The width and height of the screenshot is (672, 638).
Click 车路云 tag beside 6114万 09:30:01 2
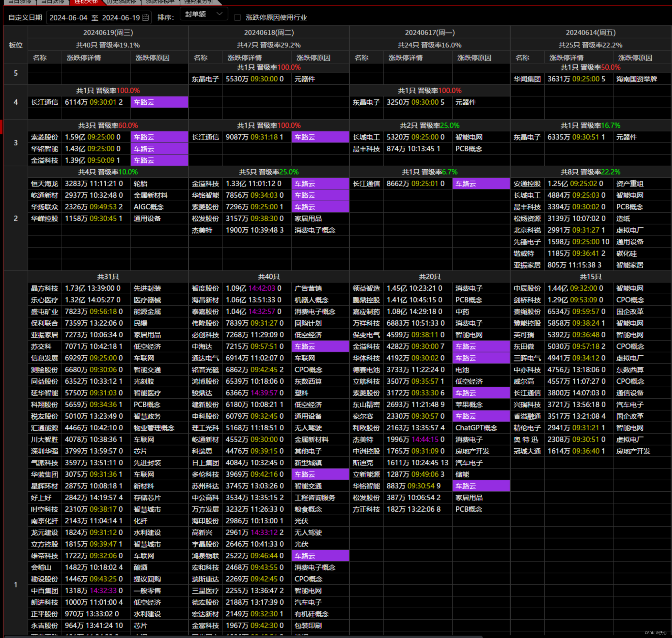[x=160, y=102]
